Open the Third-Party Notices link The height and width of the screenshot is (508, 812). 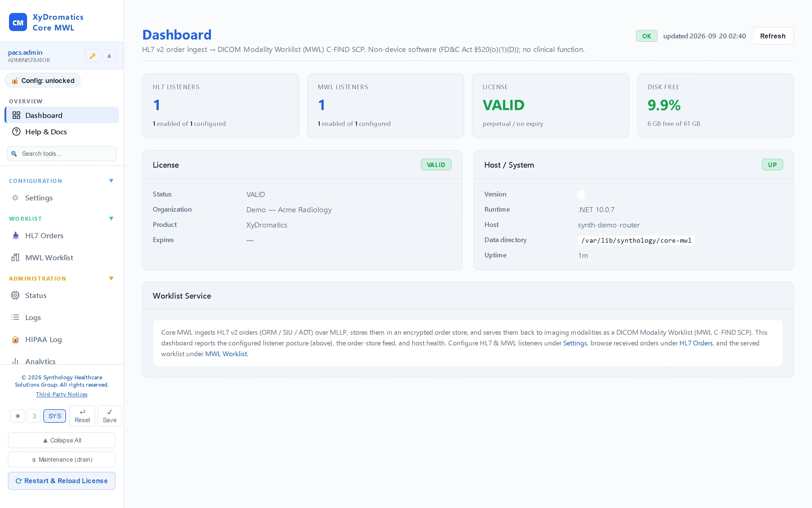pyautogui.click(x=62, y=394)
